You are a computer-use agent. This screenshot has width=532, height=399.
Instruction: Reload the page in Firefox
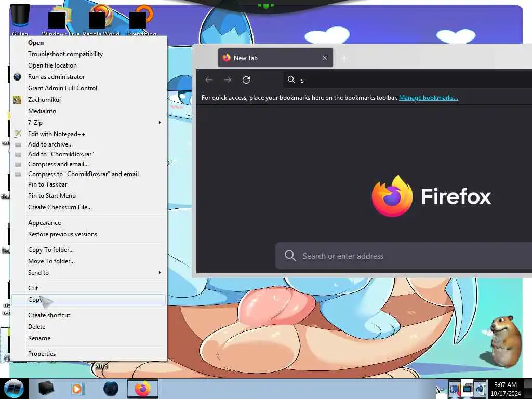coord(246,79)
